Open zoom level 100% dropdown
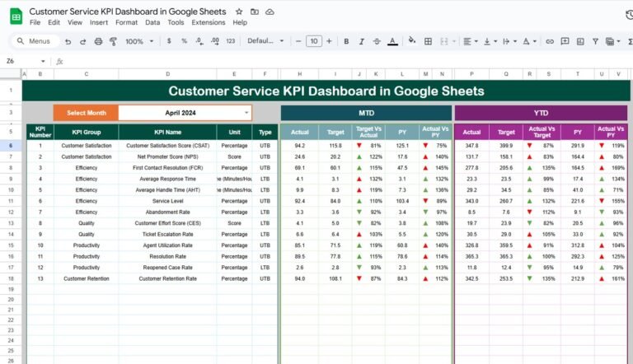This screenshot has width=633, height=364. (x=139, y=41)
